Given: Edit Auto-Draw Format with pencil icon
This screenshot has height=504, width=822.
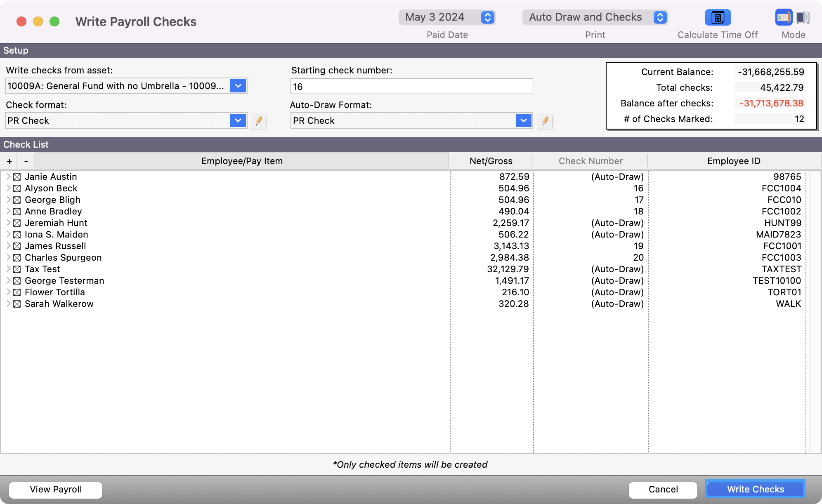Looking at the screenshot, I should click(x=545, y=121).
